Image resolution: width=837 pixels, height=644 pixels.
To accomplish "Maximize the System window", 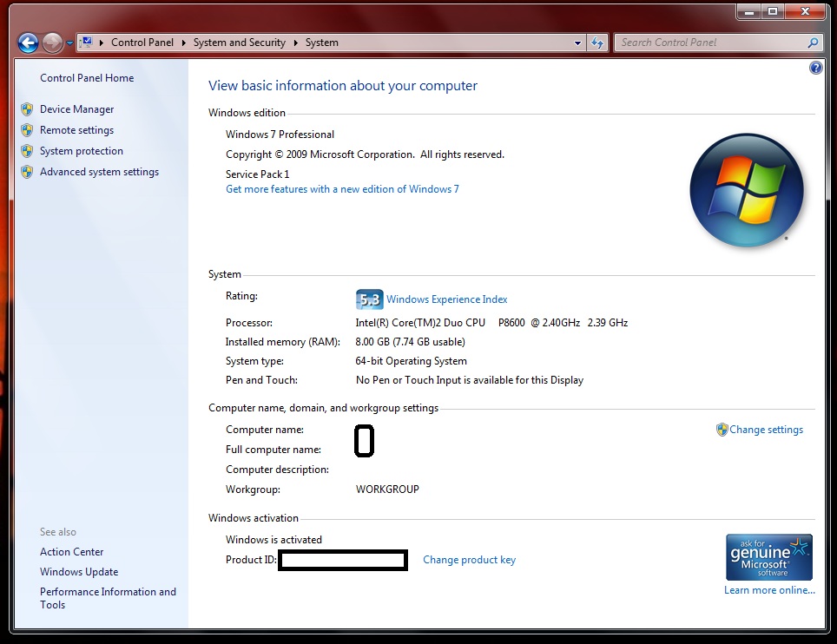I will [x=773, y=11].
